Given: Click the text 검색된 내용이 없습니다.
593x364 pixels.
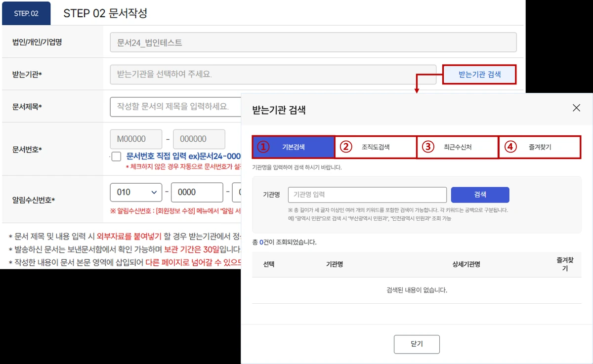Looking at the screenshot, I should [417, 290].
